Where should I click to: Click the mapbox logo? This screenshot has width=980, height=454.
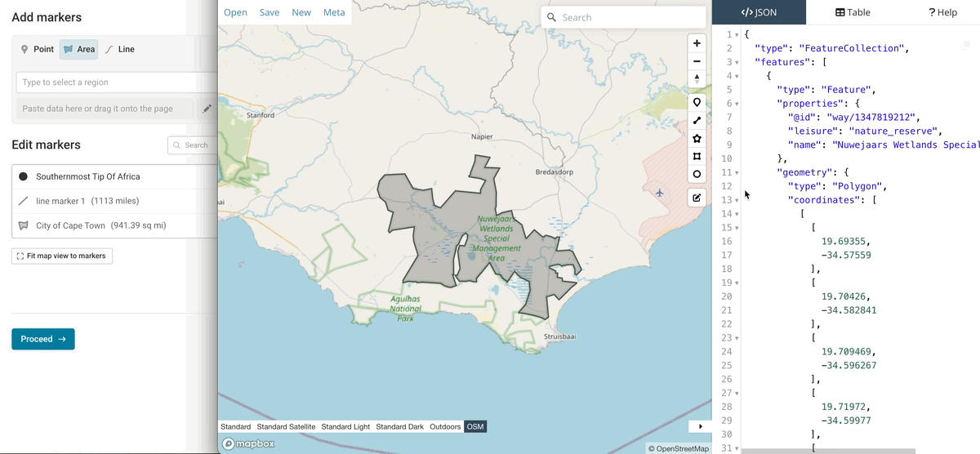[248, 444]
